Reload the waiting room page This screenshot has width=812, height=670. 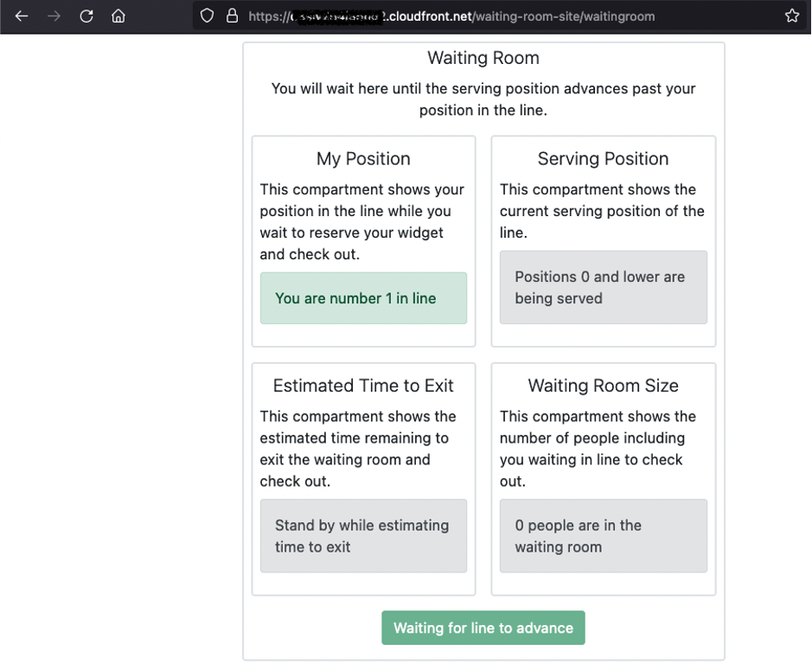tap(86, 16)
